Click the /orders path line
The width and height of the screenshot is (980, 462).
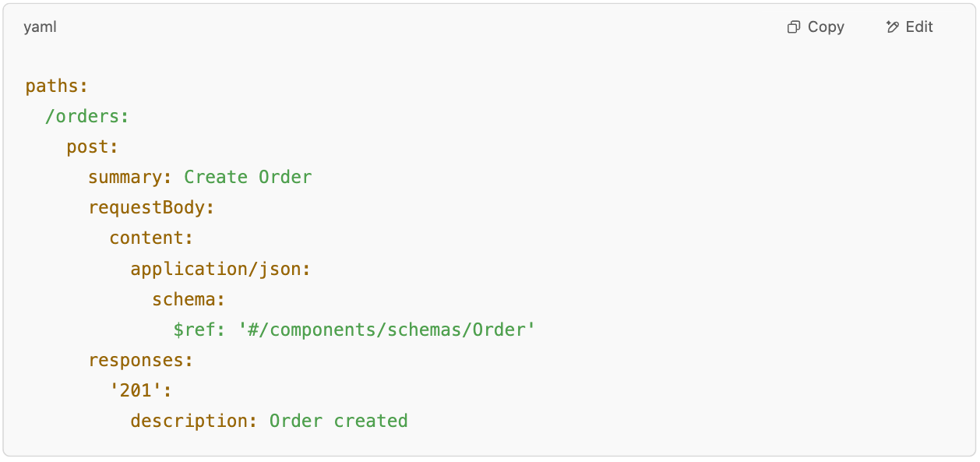pos(86,117)
